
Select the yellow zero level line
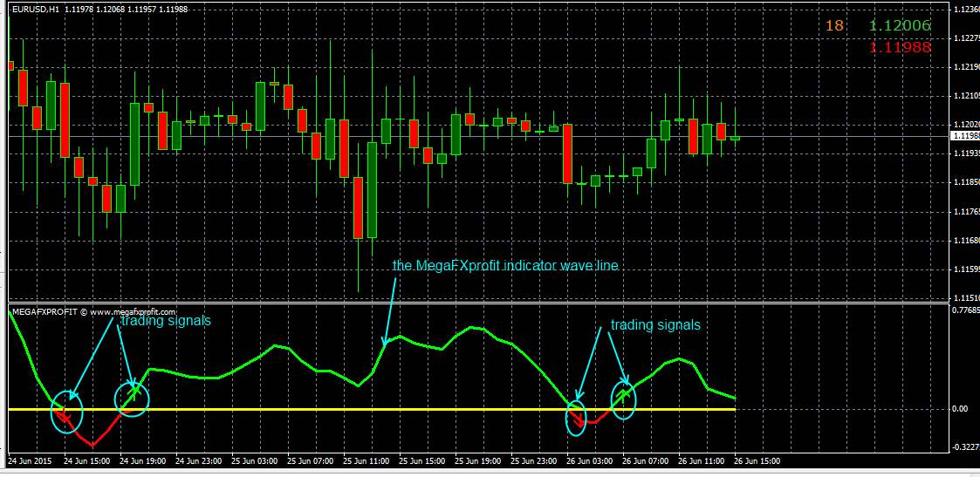[x=349, y=409]
